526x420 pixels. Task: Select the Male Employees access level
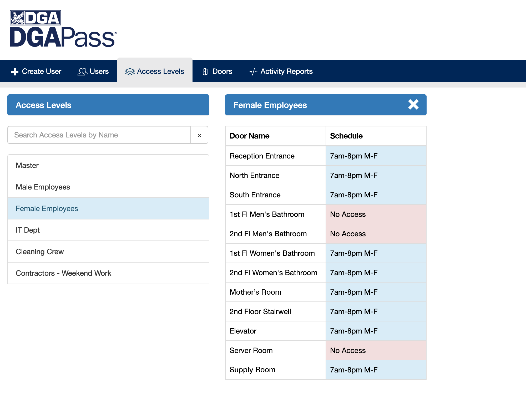[43, 187]
